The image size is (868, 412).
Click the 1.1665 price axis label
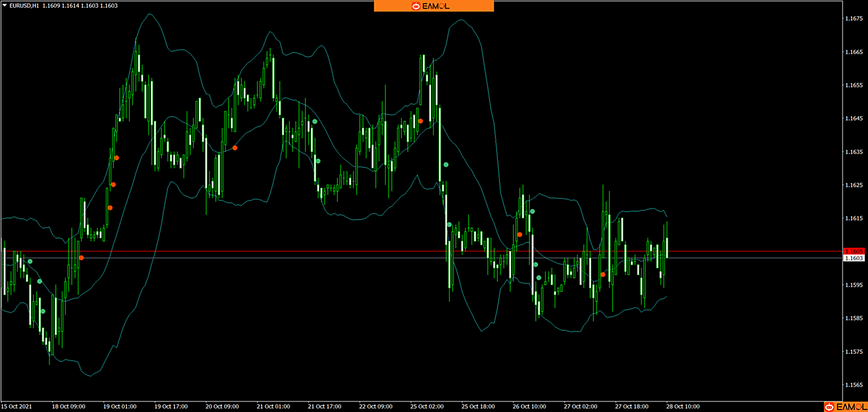pos(854,52)
